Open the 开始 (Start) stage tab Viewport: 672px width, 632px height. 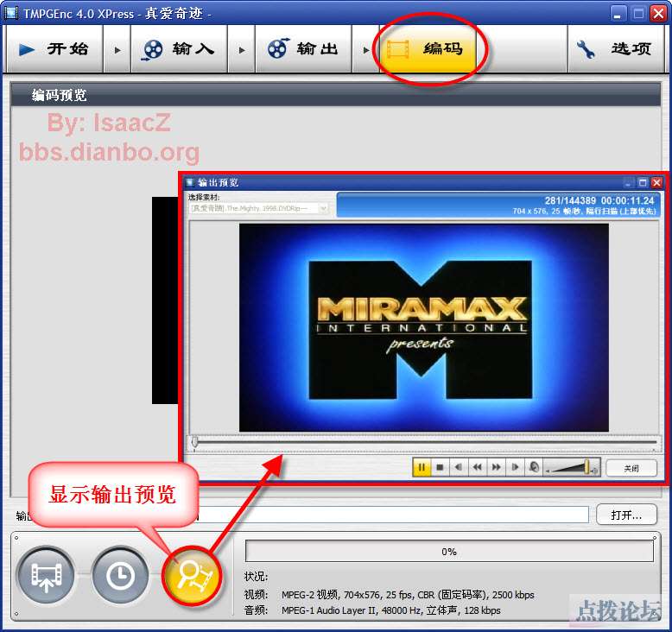pyautogui.click(x=54, y=49)
